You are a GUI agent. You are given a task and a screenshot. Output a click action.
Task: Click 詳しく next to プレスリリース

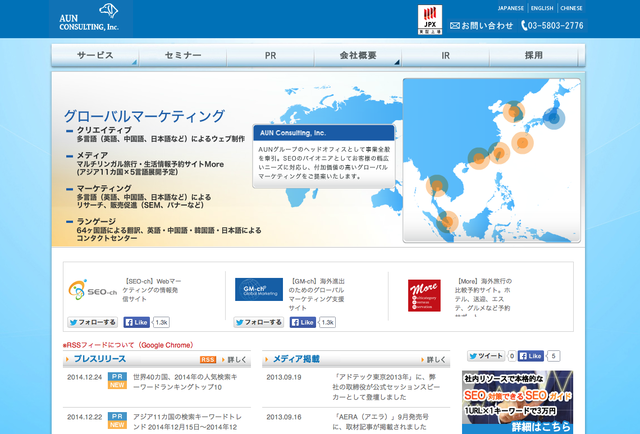pos(234,360)
